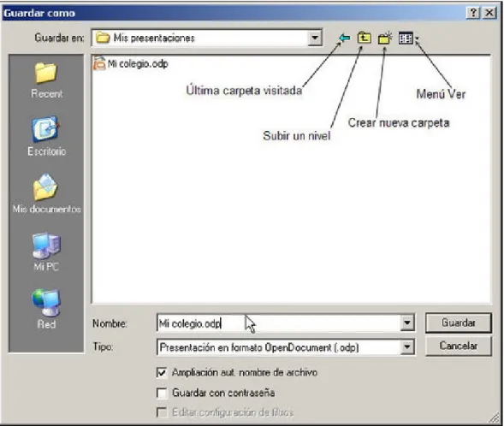Open Mis documentos in the sidebar
Image resolution: width=504 pixels, height=426 pixels.
46,193
